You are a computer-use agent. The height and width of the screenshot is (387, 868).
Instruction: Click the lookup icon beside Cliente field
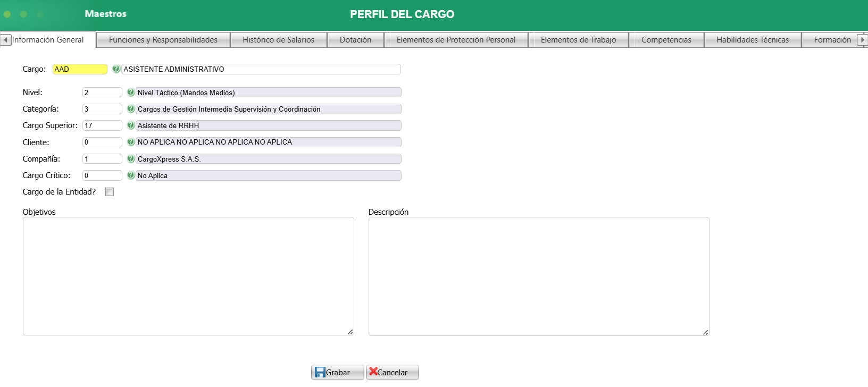(131, 142)
